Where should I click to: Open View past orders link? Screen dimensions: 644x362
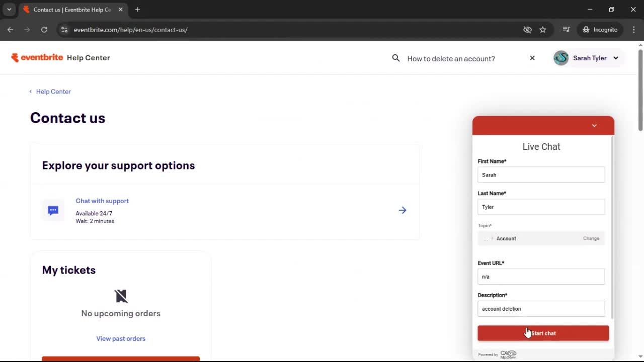click(x=121, y=338)
